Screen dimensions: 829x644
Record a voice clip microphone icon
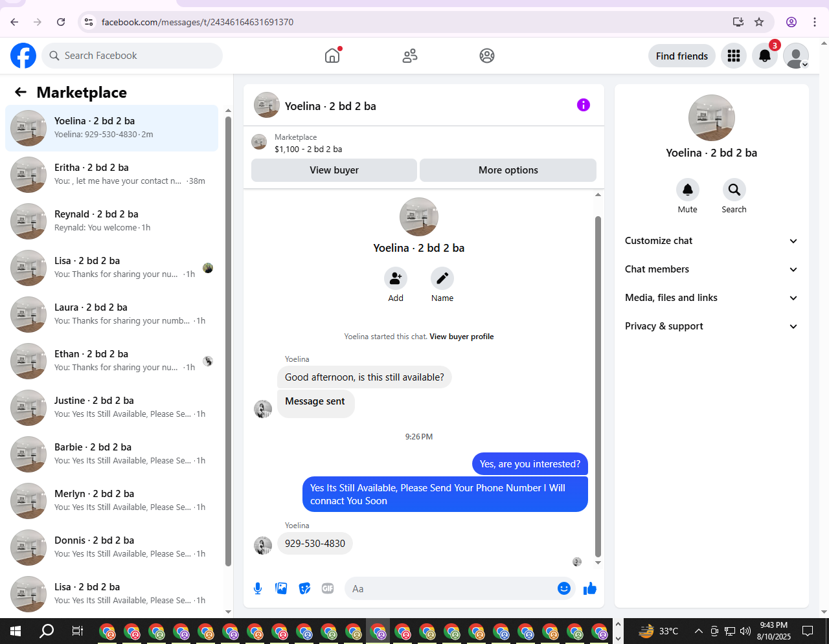258,588
